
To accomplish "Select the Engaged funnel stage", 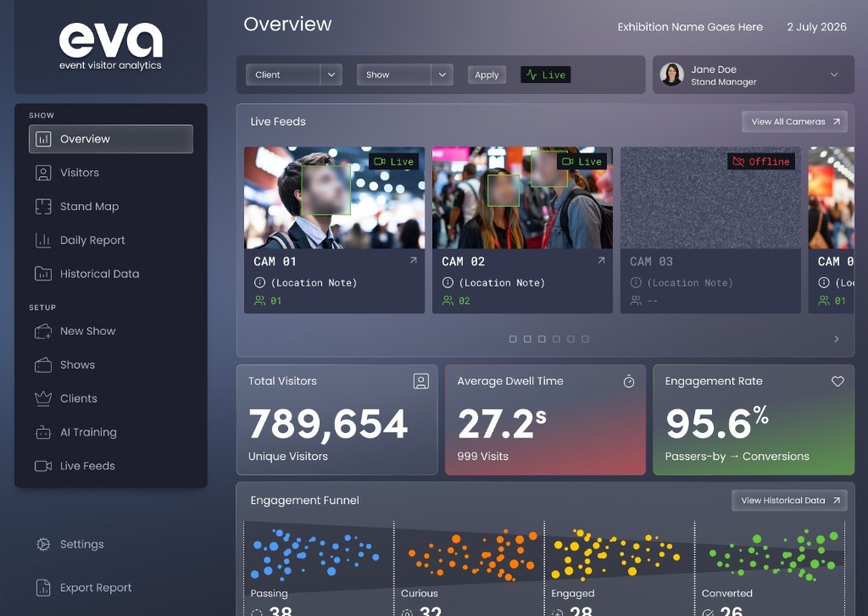I will [620, 569].
